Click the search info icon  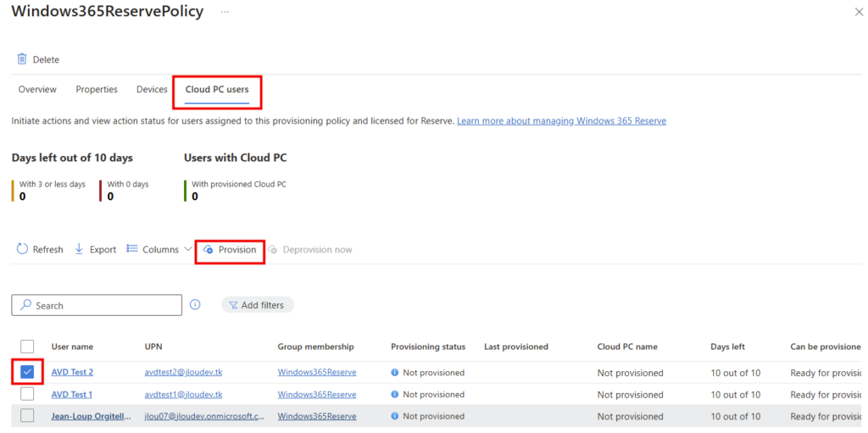(195, 304)
